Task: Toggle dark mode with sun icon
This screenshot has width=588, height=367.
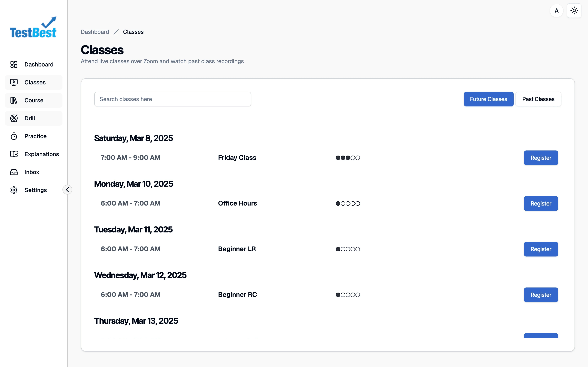Action: click(575, 11)
